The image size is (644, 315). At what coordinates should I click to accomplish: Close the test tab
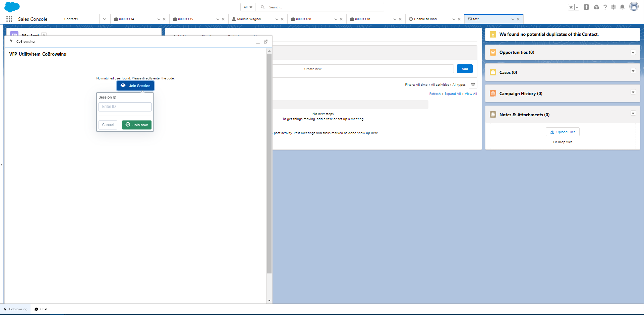pyautogui.click(x=518, y=19)
